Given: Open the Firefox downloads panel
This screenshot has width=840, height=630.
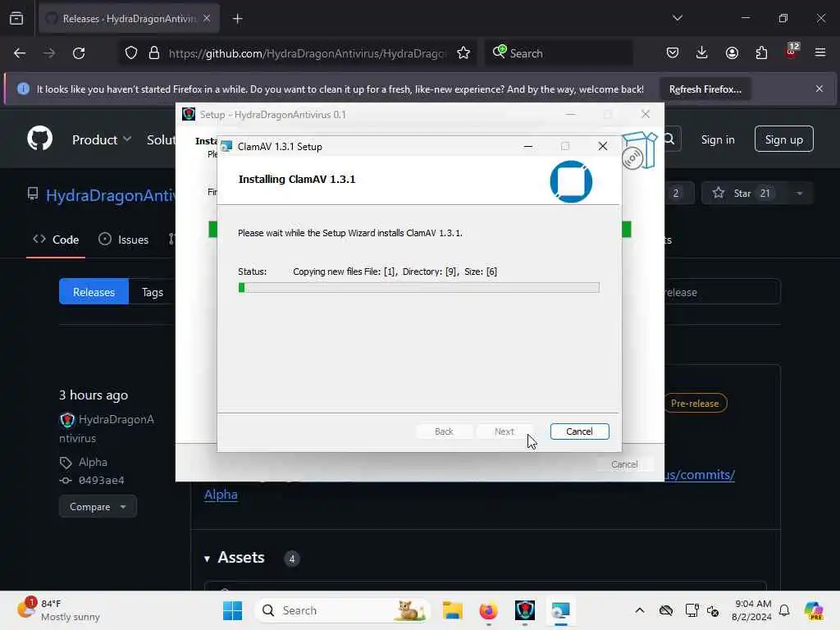Looking at the screenshot, I should point(702,53).
